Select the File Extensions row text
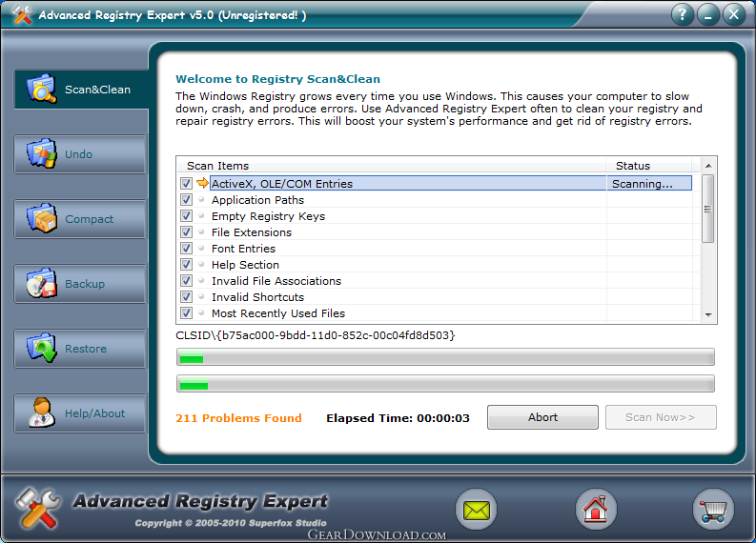 point(252,232)
